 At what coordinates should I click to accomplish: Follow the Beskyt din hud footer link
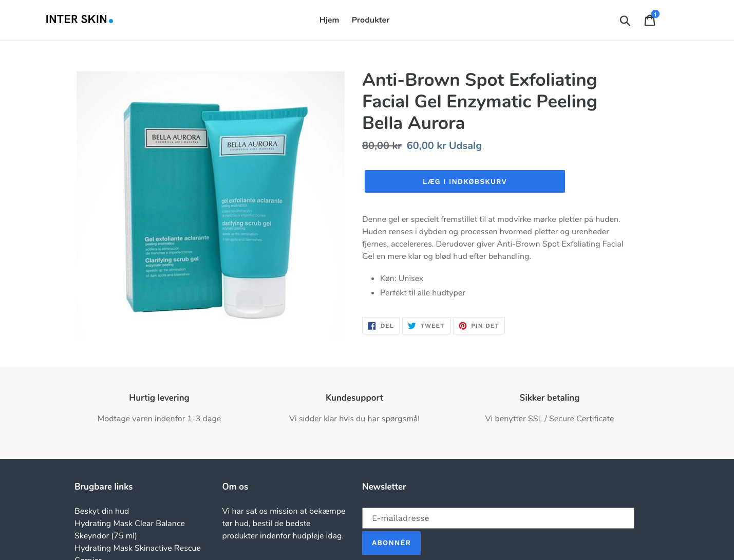click(102, 511)
